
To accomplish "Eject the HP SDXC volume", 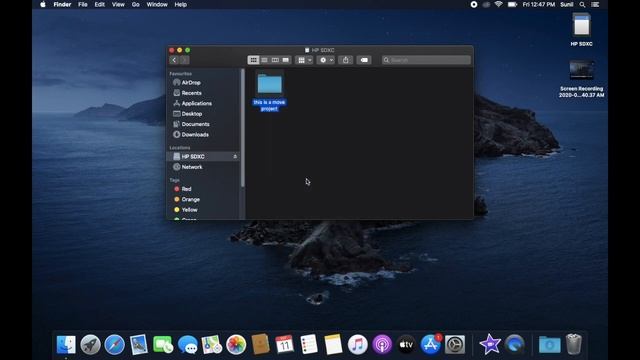I will click(235, 156).
